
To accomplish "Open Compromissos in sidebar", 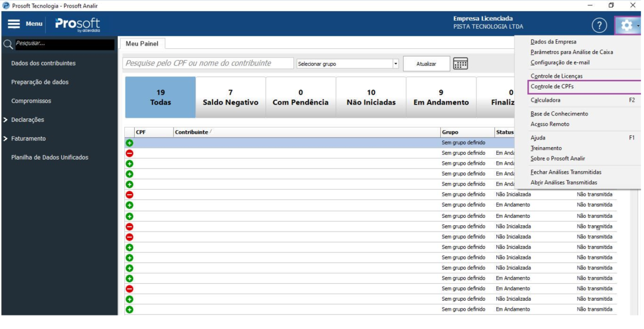I will pos(31,101).
